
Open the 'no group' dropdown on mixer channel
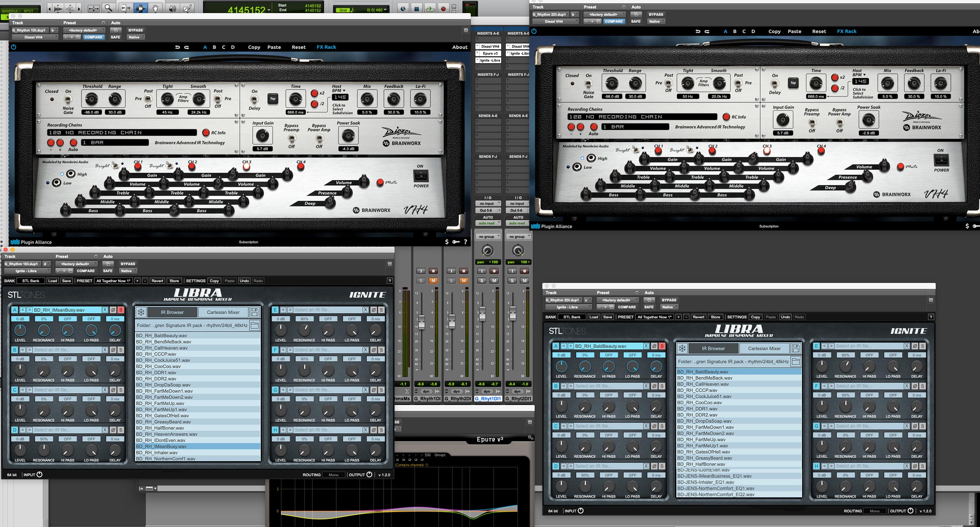point(487,236)
